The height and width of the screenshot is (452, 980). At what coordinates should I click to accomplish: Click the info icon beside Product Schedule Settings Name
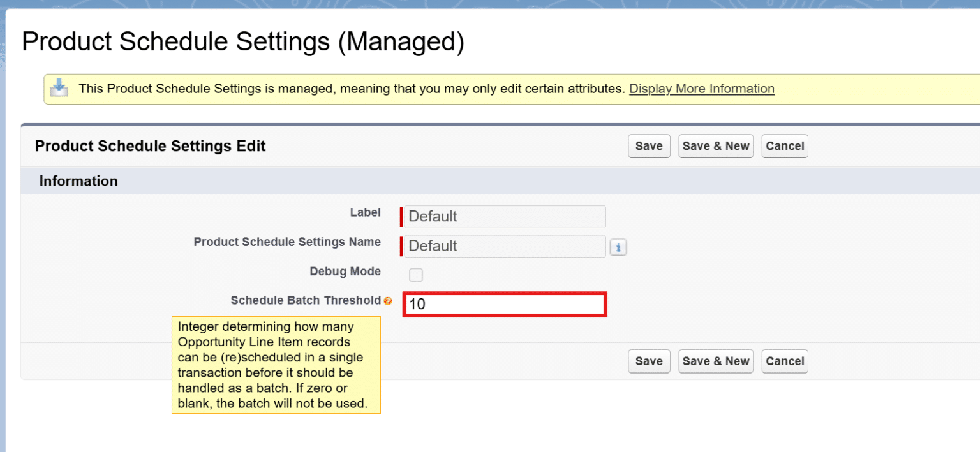point(618,247)
